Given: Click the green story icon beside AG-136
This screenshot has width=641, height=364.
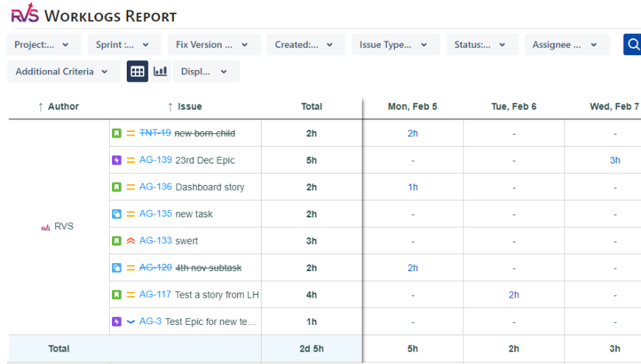Looking at the screenshot, I should [x=116, y=187].
